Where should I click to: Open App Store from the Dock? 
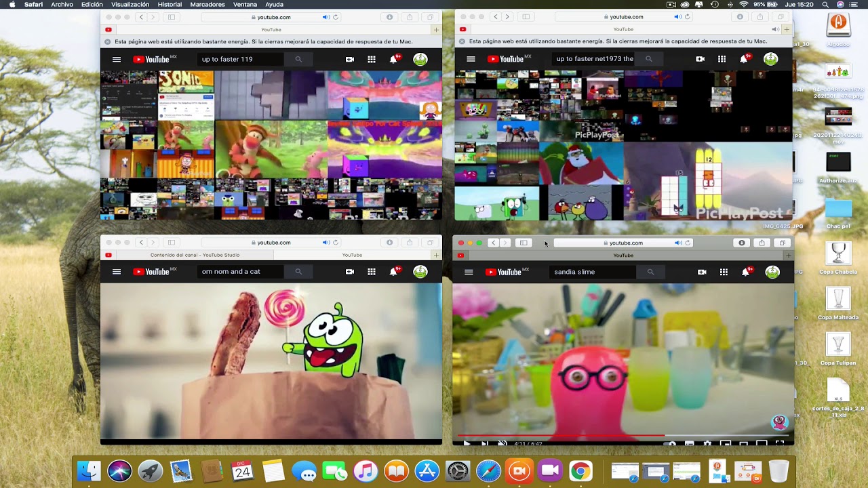(427, 471)
